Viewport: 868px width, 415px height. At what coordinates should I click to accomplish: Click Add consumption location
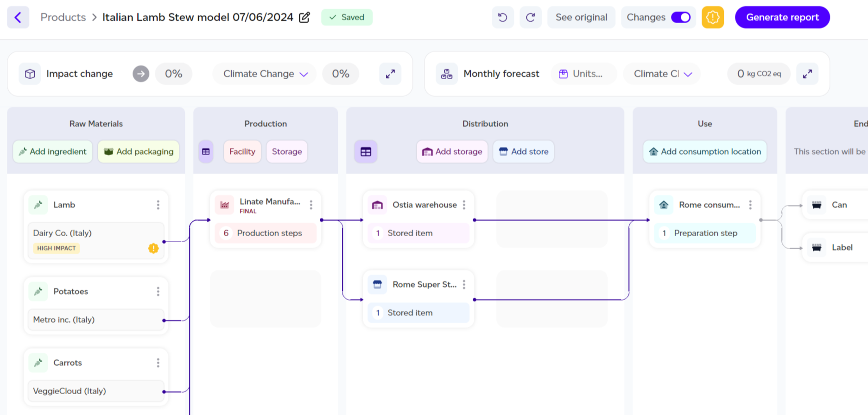click(705, 151)
